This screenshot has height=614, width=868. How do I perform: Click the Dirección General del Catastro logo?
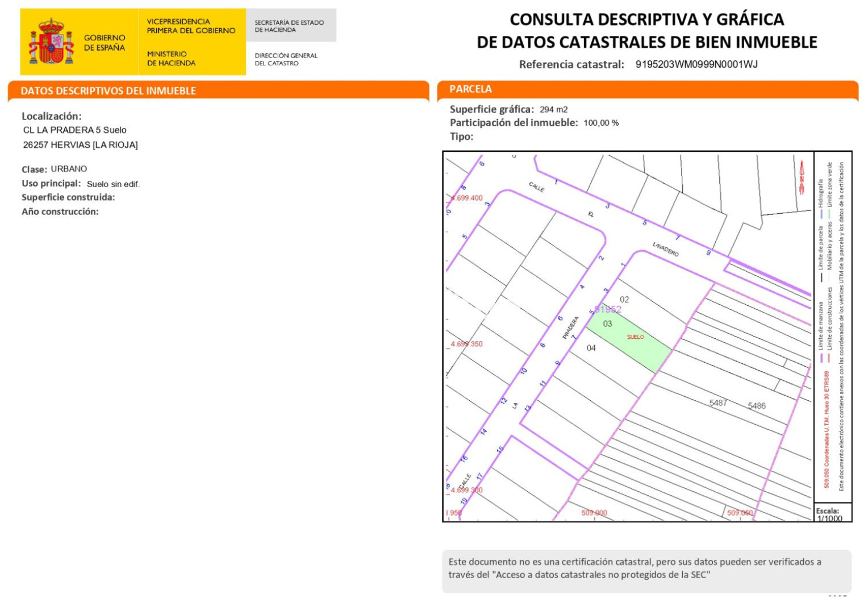tap(286, 59)
